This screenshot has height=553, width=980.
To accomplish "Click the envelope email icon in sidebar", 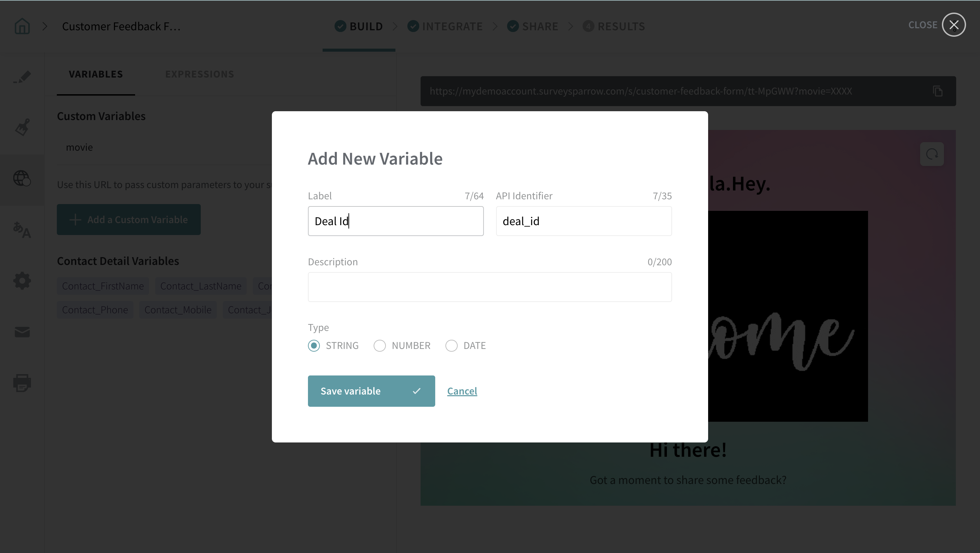I will [22, 332].
